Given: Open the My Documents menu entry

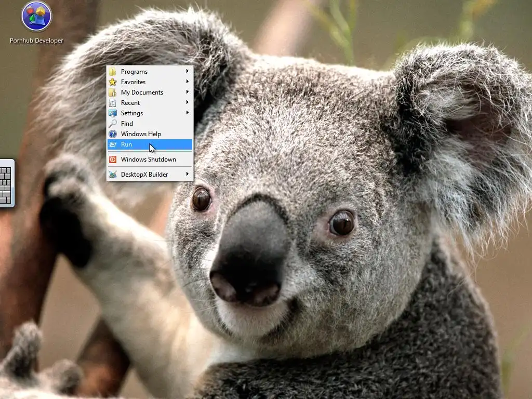Looking at the screenshot, I should [x=150, y=92].
